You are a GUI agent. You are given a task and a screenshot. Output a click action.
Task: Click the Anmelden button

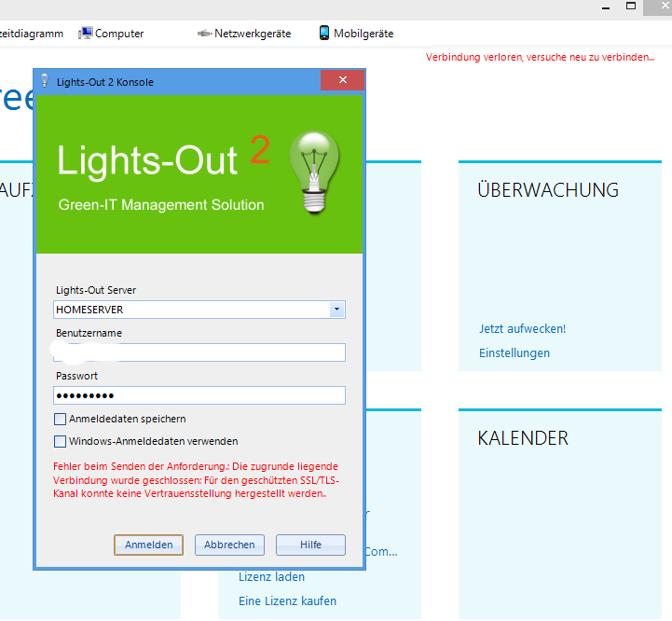tap(149, 545)
